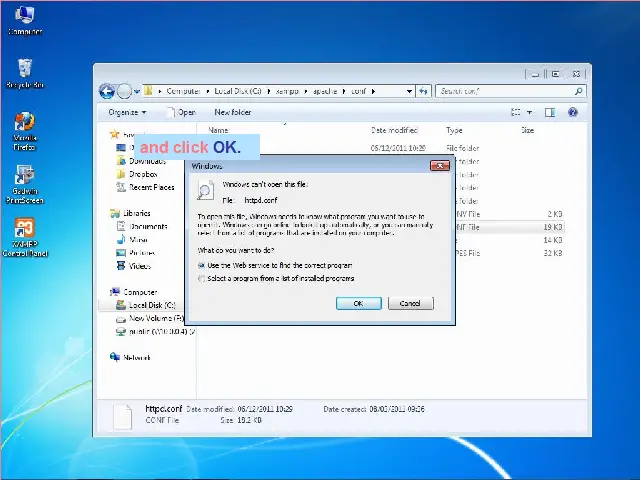
Task: Select Recent Places in the sidebar
Action: pos(145,187)
